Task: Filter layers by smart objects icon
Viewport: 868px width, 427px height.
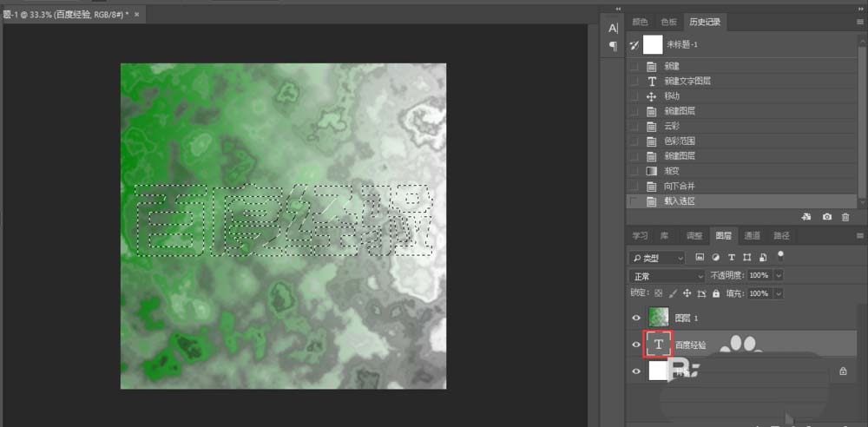Action: click(x=763, y=258)
